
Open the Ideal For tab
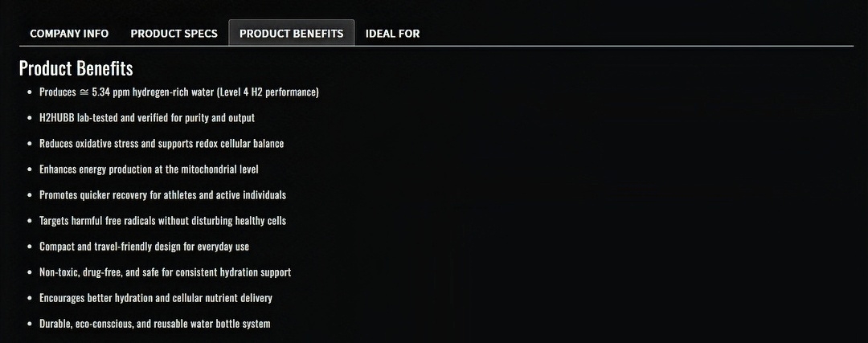(x=392, y=33)
